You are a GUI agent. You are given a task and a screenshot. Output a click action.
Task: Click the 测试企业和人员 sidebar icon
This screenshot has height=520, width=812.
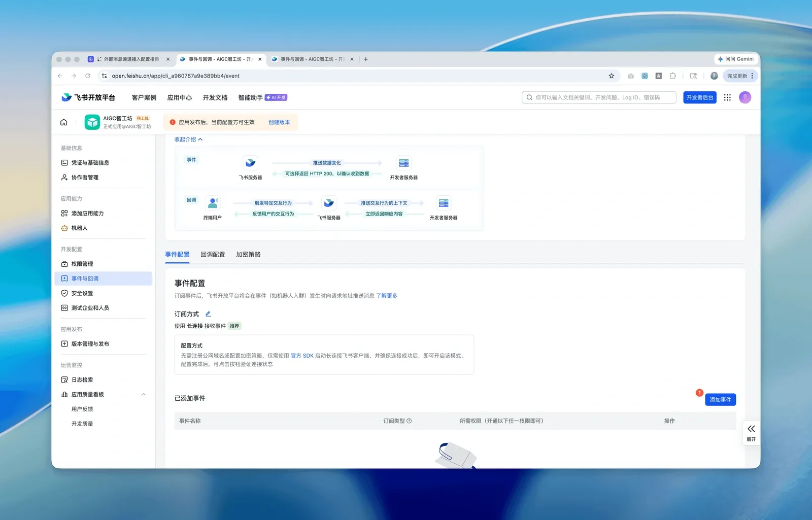tap(64, 308)
